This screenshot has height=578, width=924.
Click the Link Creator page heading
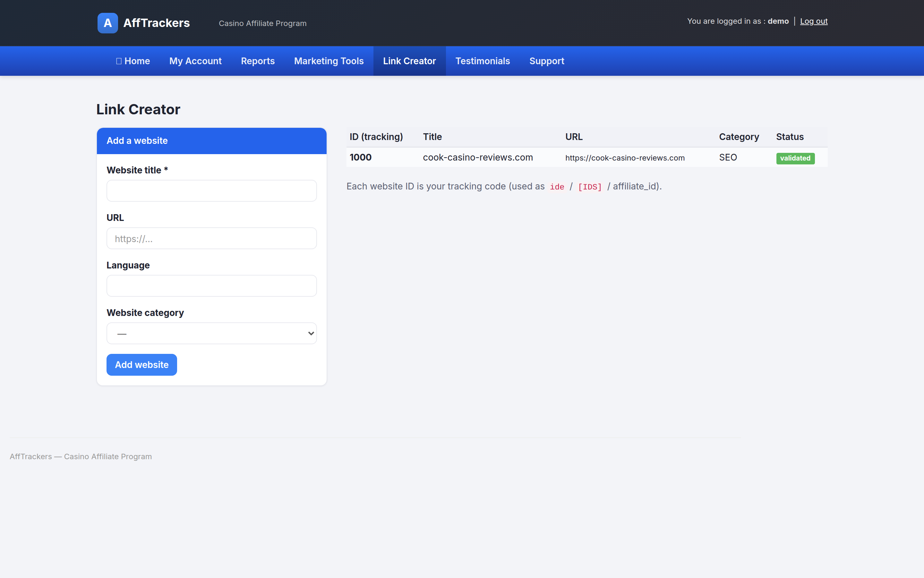pos(138,110)
